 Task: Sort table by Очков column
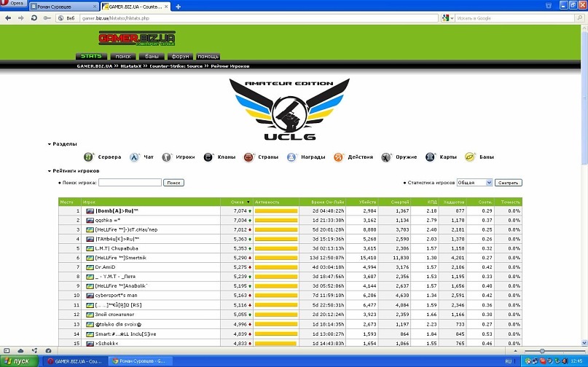tap(238, 202)
